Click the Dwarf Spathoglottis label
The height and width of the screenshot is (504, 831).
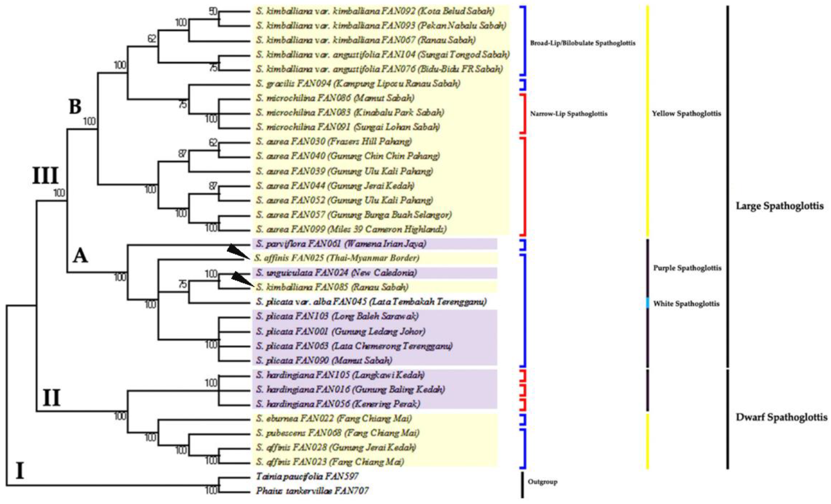coord(781,417)
